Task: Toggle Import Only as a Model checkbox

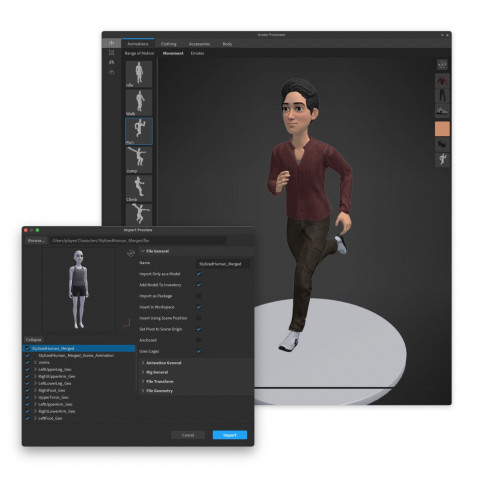Action: [199, 274]
